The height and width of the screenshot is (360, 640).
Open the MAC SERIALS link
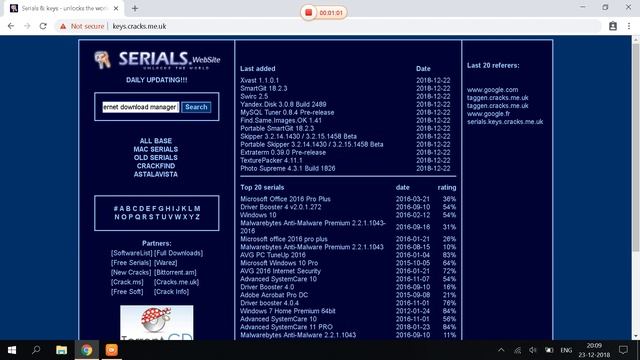click(156, 149)
